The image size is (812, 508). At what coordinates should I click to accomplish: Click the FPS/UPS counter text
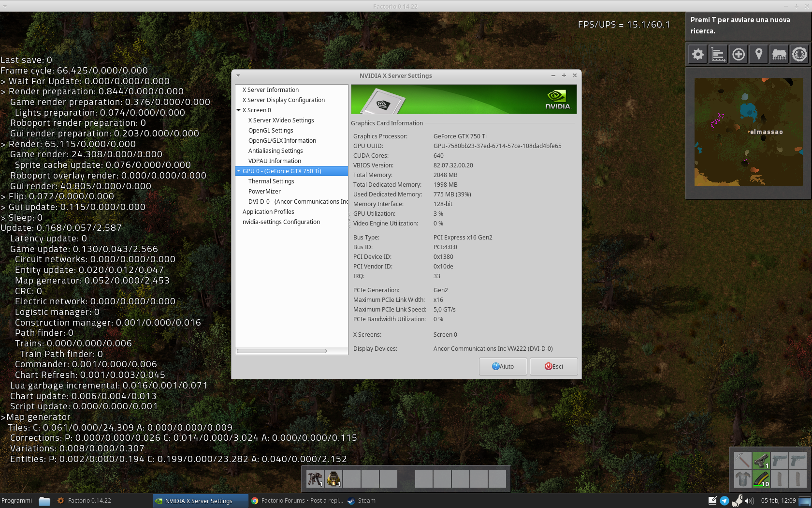pos(624,25)
